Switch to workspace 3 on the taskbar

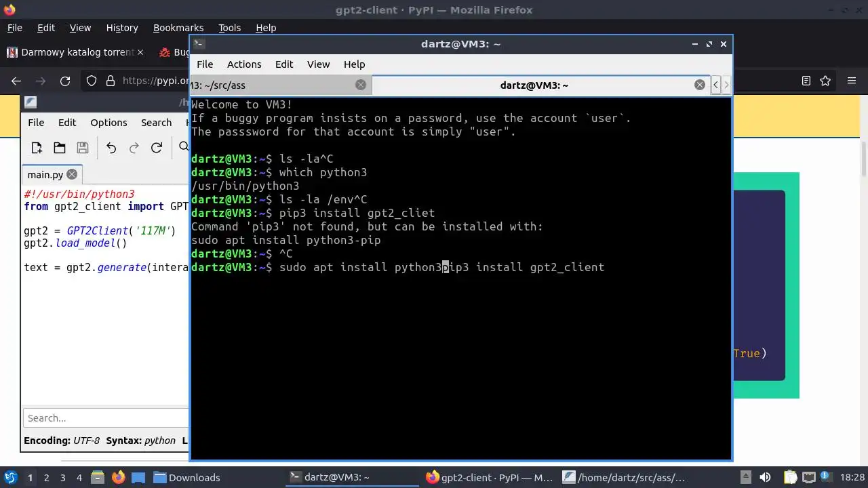pos(62,478)
